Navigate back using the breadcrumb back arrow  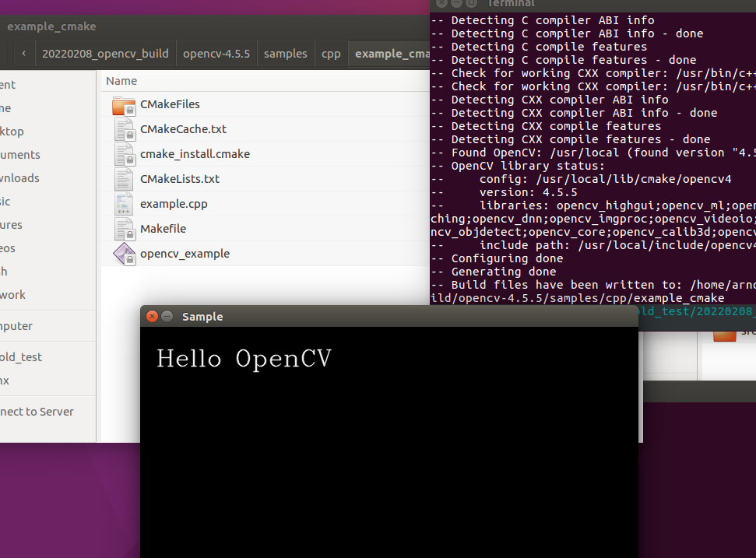[23, 53]
